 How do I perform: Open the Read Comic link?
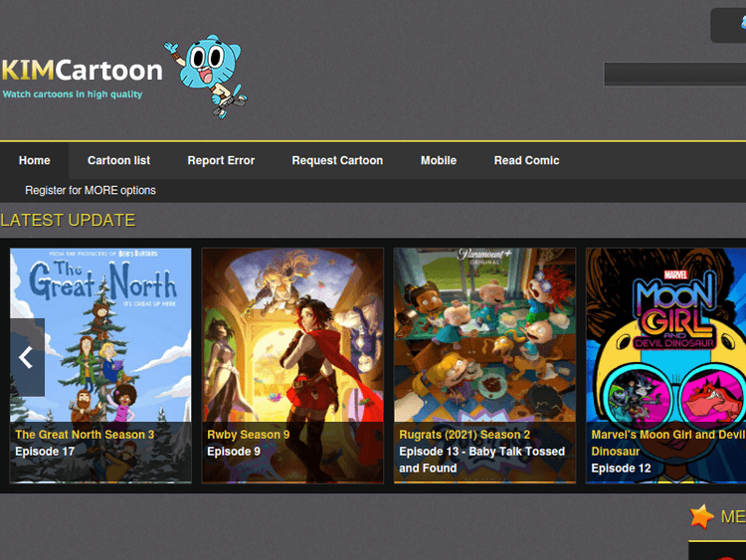[526, 160]
